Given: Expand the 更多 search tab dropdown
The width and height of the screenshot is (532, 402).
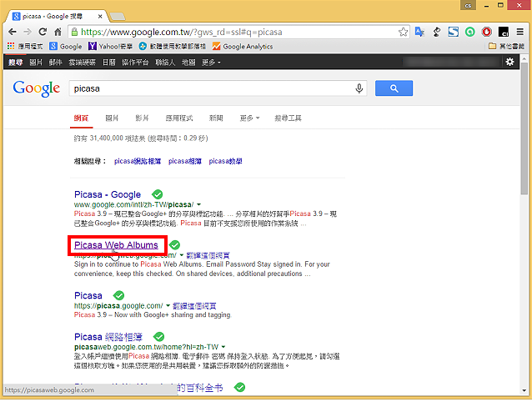Looking at the screenshot, I should (249, 118).
